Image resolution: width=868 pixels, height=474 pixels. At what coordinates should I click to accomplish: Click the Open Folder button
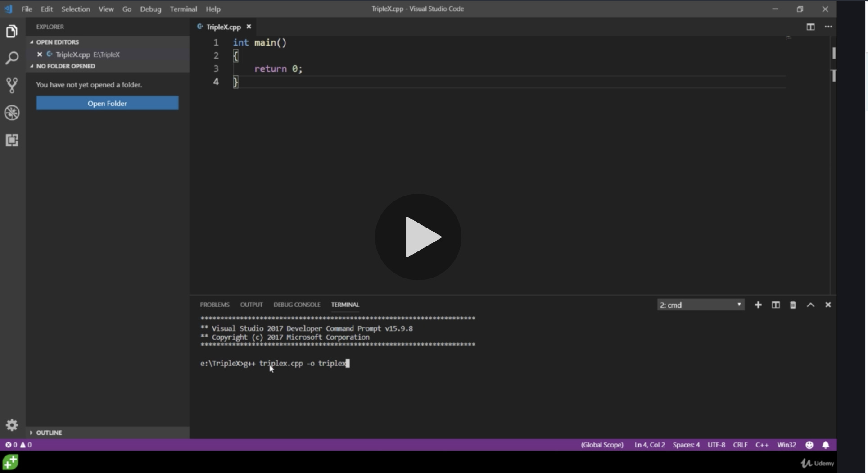tap(108, 103)
